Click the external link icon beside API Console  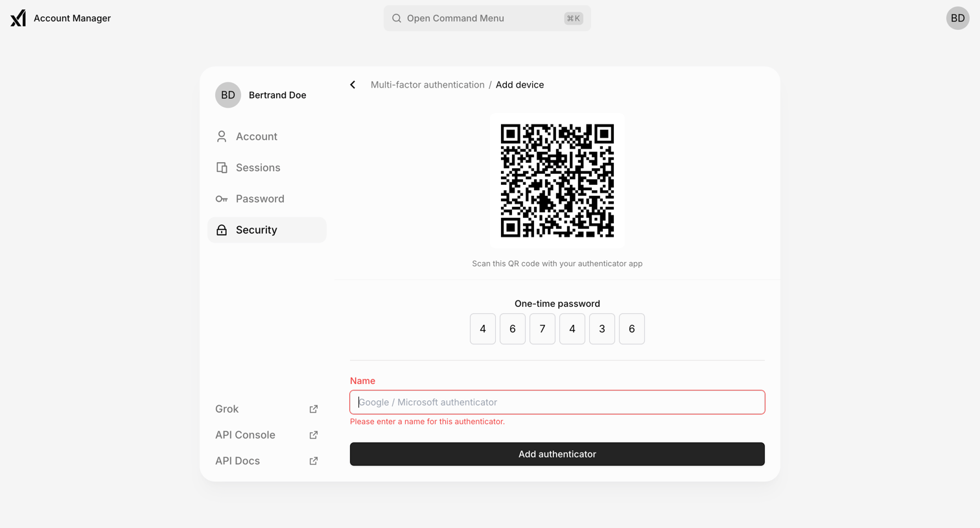coord(314,435)
